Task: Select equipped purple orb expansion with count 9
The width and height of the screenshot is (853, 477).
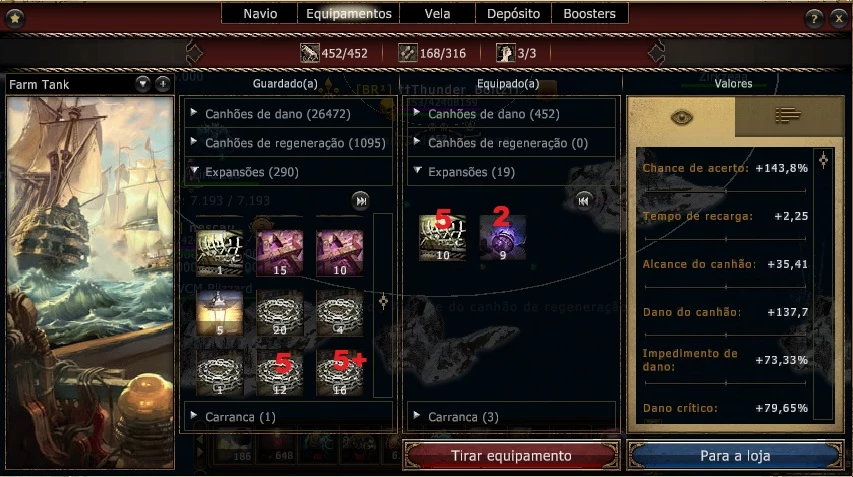Action: [503, 238]
